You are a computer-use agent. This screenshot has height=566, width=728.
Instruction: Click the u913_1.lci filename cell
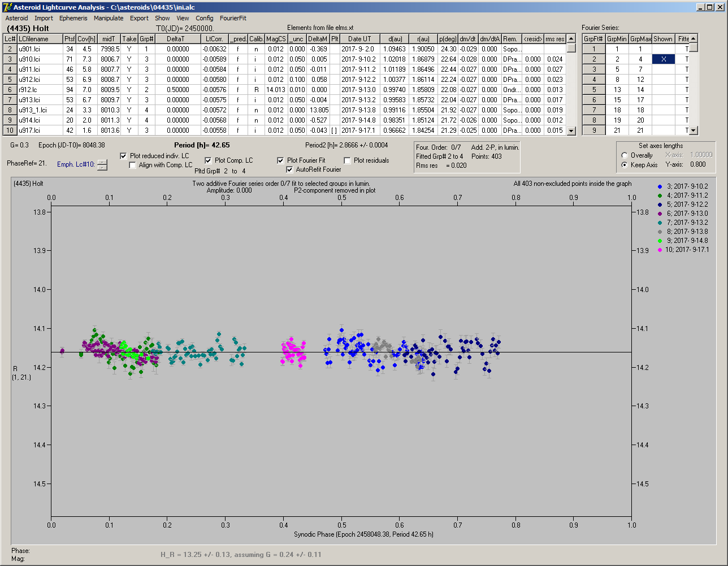40,110
